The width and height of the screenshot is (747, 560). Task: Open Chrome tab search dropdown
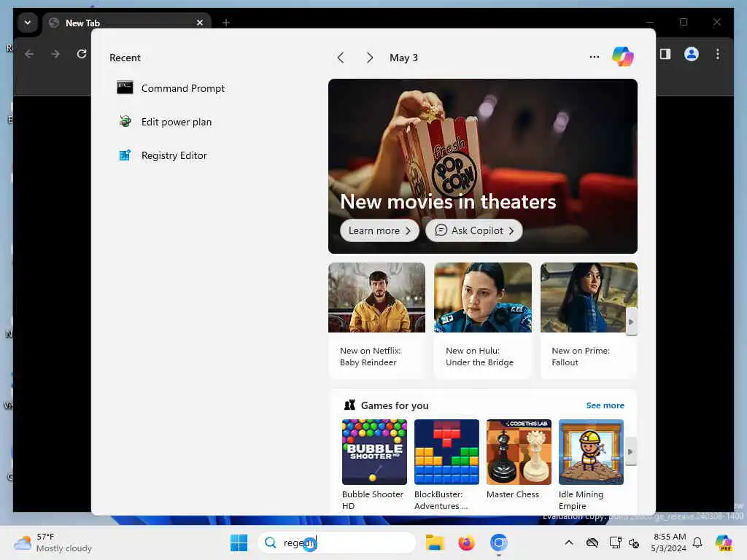pyautogui.click(x=28, y=23)
